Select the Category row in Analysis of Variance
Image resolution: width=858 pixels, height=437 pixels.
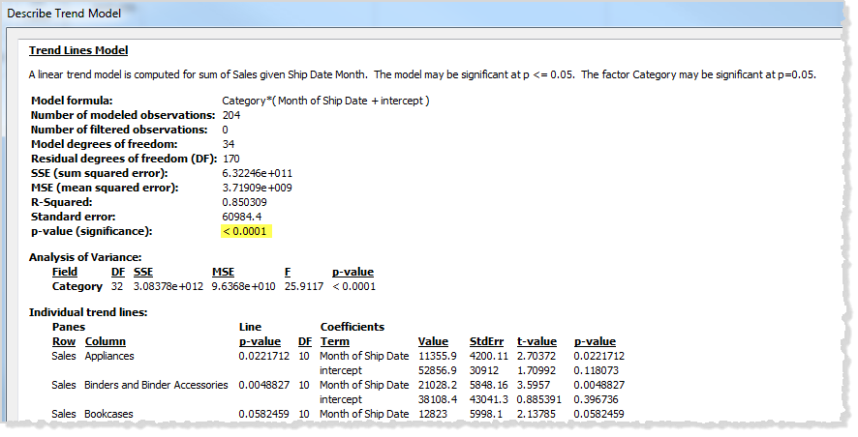coord(214,287)
